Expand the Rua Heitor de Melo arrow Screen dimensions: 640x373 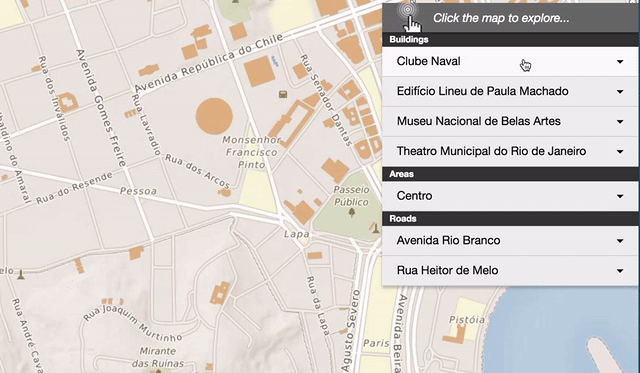point(620,271)
